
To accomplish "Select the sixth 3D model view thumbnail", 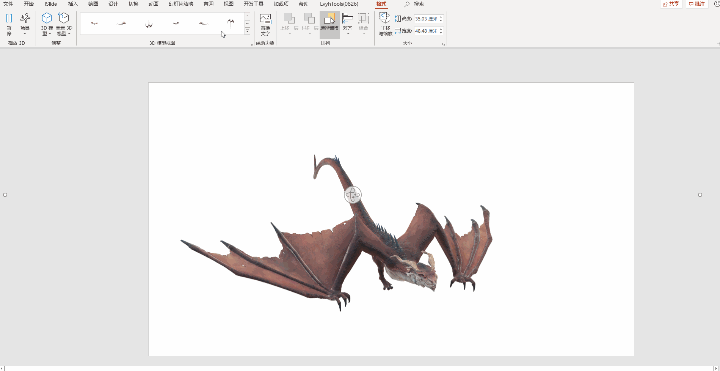I will click(230, 23).
